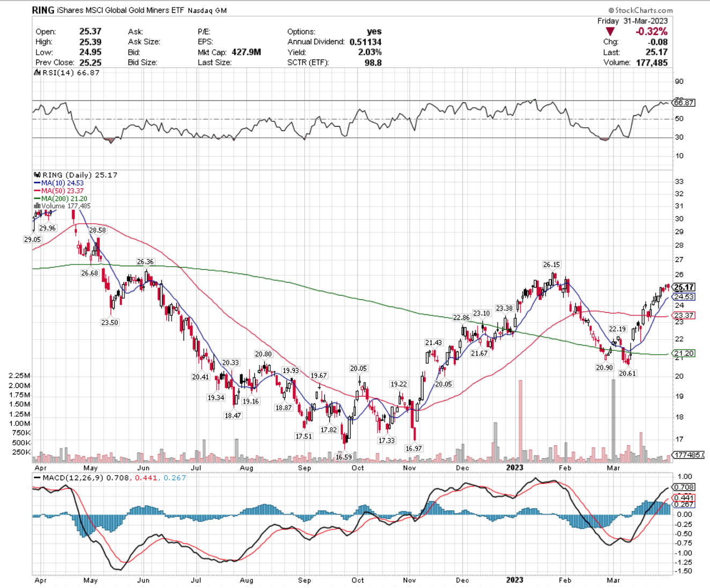Click the 23.38 price annotation
Image resolution: width=710 pixels, height=588 pixels.
pyautogui.click(x=504, y=308)
